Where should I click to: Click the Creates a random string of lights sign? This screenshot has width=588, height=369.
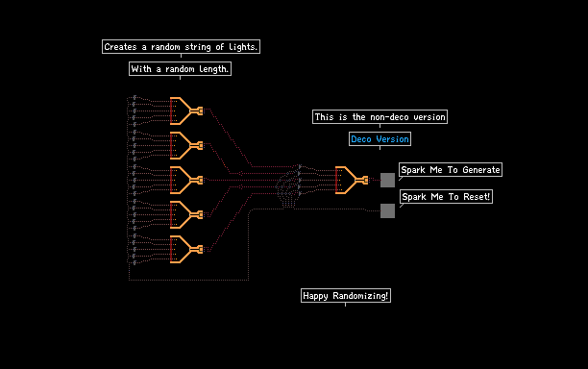point(182,47)
